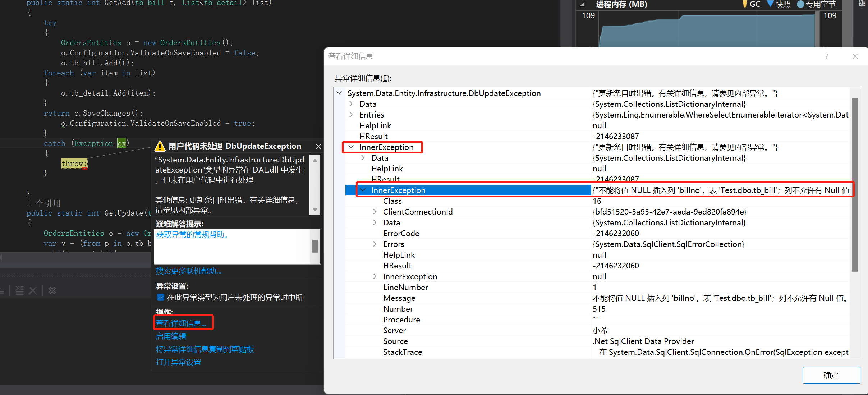Click the yellow warning icon in exception popup
The width and height of the screenshot is (868, 395).
[160, 147]
